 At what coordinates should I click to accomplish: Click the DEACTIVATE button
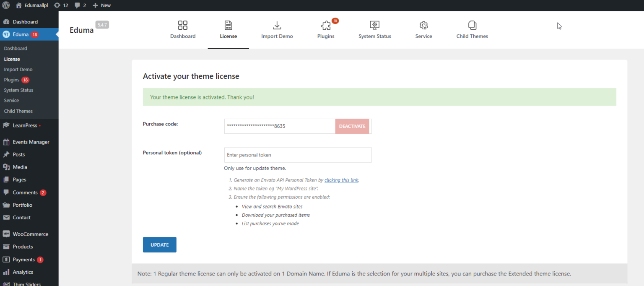pos(352,126)
